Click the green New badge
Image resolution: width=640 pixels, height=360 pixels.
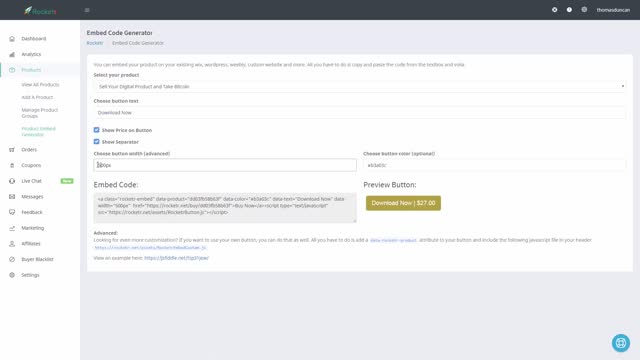[x=67, y=181]
